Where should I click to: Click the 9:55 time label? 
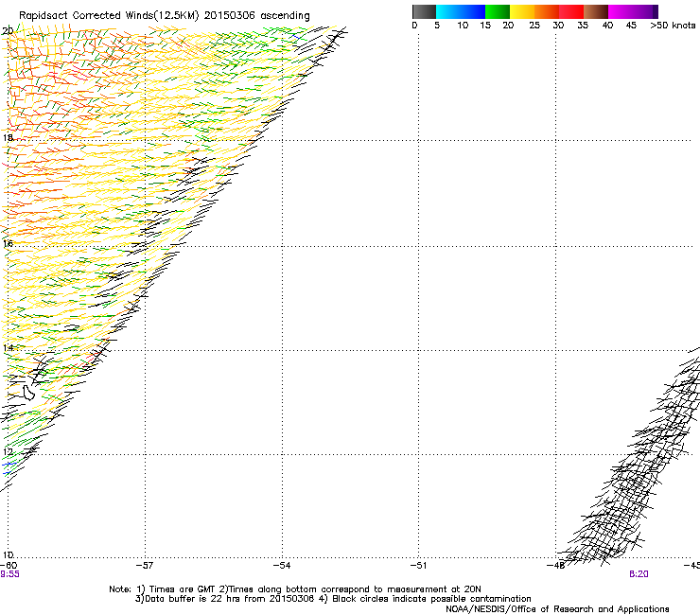[x=9, y=574]
